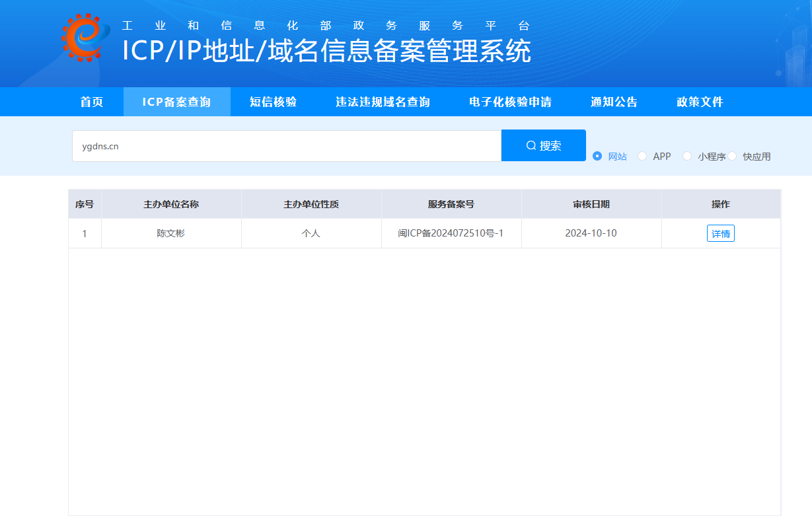Go to 违法违规域名查询 tab
Screen dimensions: 812x516
coord(383,102)
